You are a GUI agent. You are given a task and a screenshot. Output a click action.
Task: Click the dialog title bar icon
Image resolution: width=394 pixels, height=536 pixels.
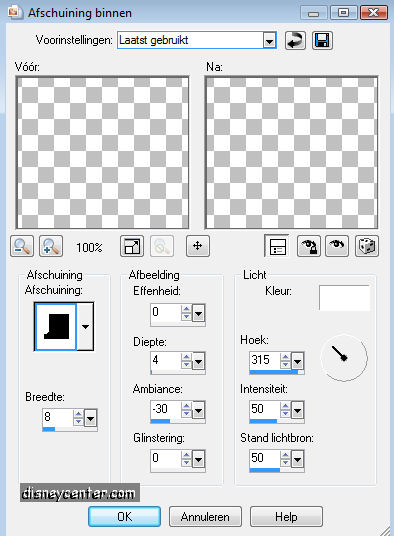coord(15,12)
